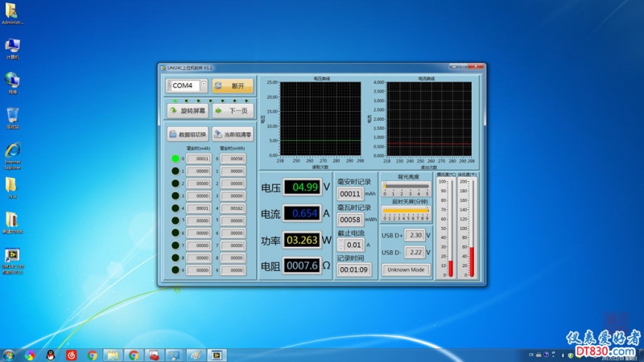This screenshot has width=644, height=362.
Task: Open the COM4 port dropdown
Action: pos(204,85)
